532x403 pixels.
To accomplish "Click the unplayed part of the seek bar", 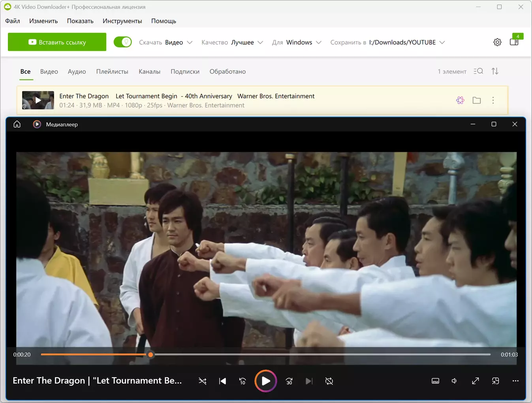I will tap(322, 354).
